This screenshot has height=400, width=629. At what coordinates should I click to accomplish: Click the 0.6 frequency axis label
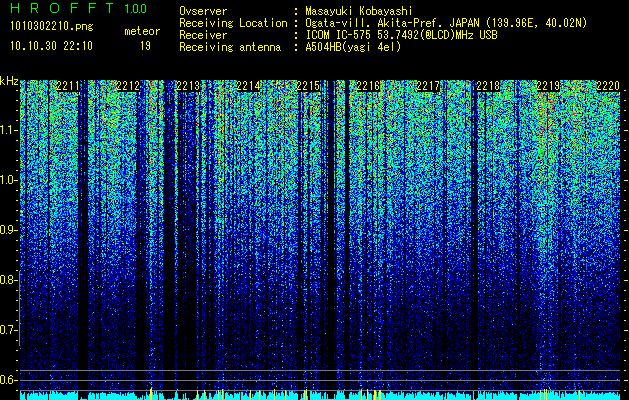tap(8, 380)
